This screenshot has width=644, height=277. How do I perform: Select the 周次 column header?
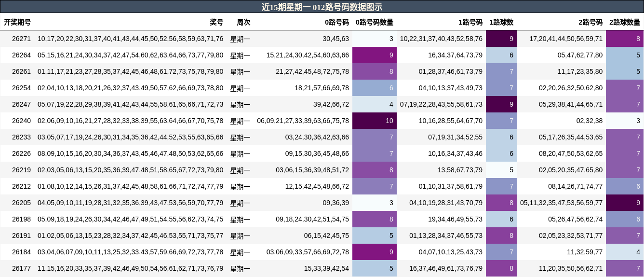coord(243,22)
